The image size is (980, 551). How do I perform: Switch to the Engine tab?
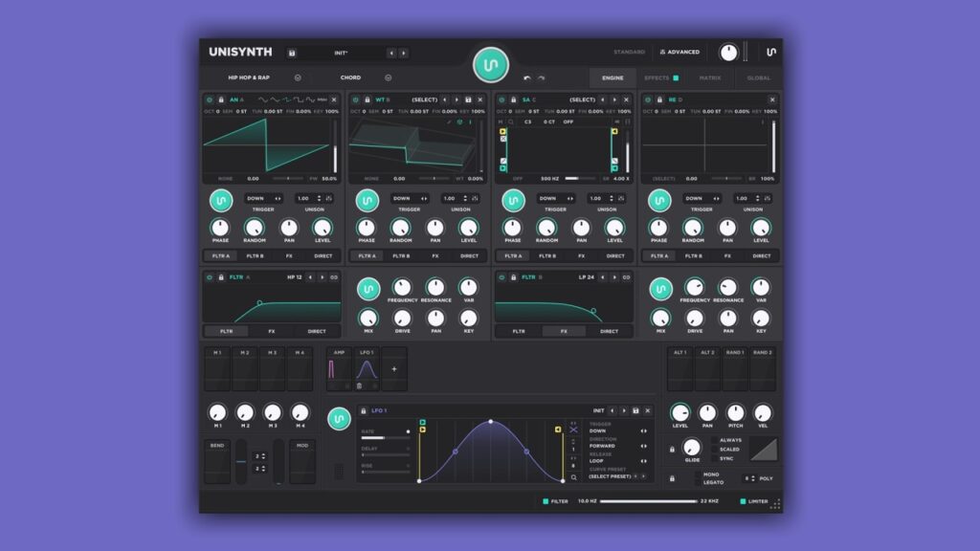click(x=612, y=78)
